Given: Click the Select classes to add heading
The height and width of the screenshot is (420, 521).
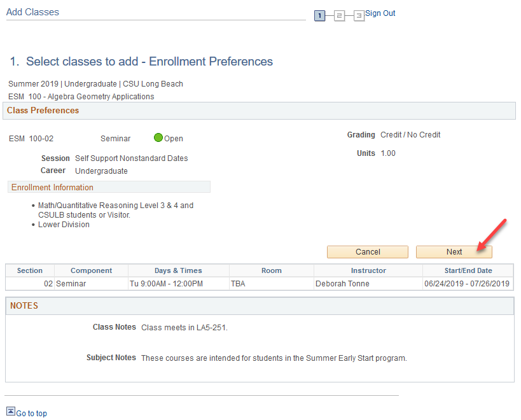Looking at the screenshot, I should coord(141,62).
